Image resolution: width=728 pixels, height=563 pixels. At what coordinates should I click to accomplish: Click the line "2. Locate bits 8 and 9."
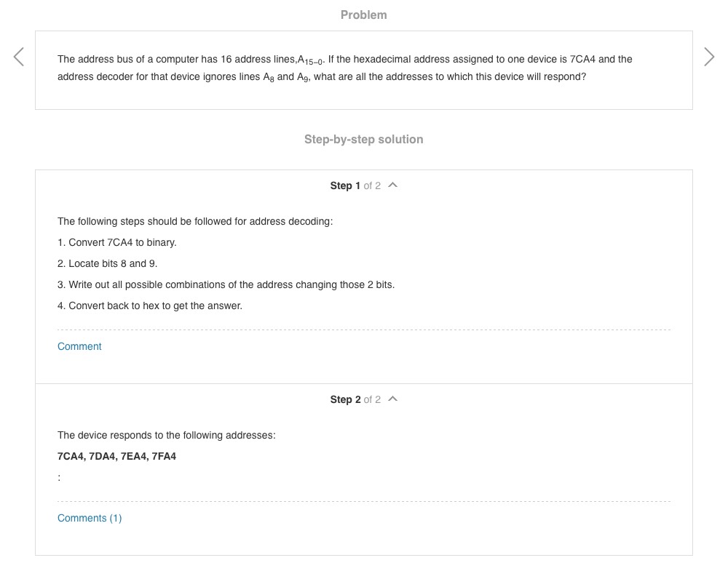(107, 263)
